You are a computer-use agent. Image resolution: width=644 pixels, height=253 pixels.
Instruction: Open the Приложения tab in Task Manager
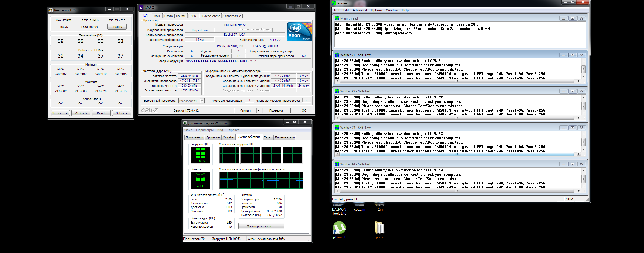click(x=195, y=137)
